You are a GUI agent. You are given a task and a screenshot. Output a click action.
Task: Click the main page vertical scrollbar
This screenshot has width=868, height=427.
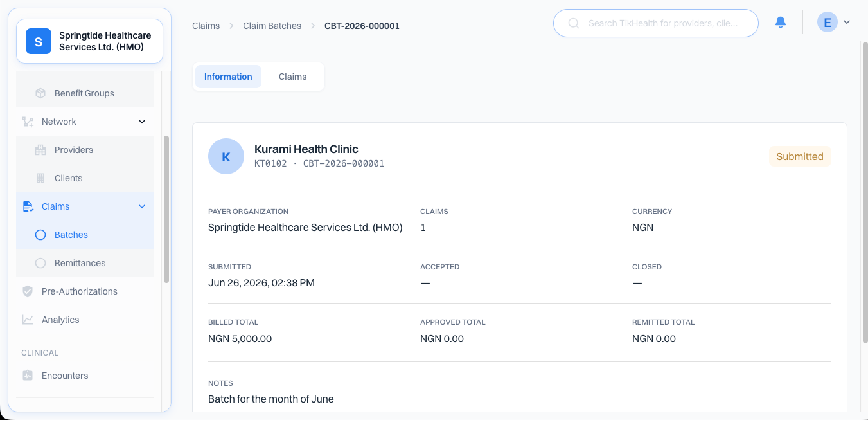[x=864, y=193]
